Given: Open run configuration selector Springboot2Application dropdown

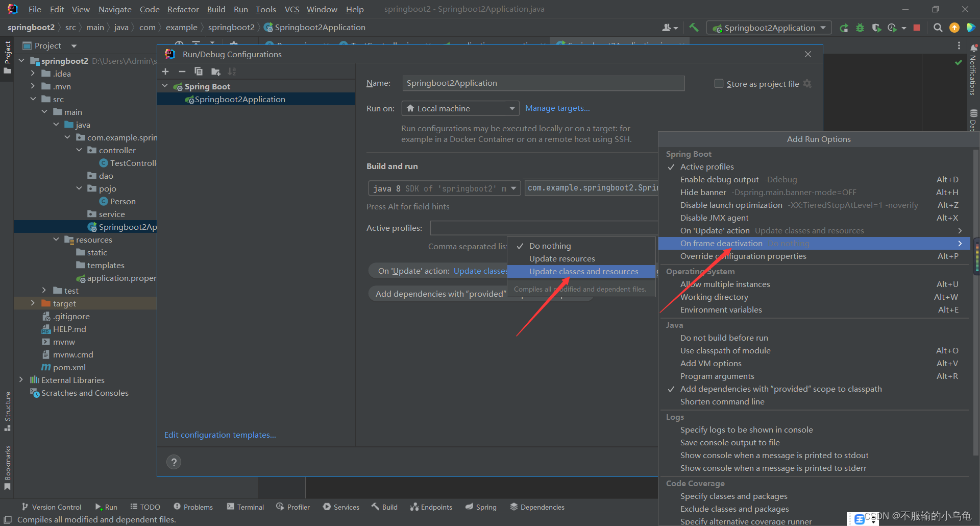Looking at the screenshot, I should 769,28.
